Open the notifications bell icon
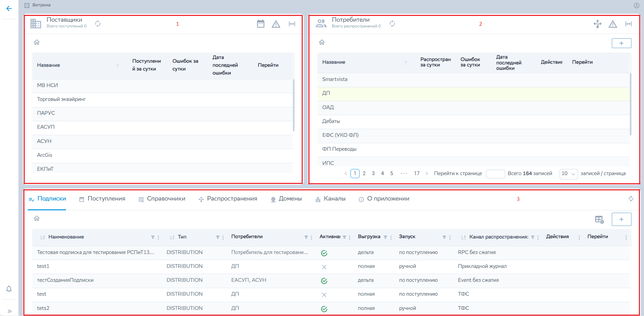Image resolution: width=644 pixels, height=316 pixels. [x=9, y=289]
